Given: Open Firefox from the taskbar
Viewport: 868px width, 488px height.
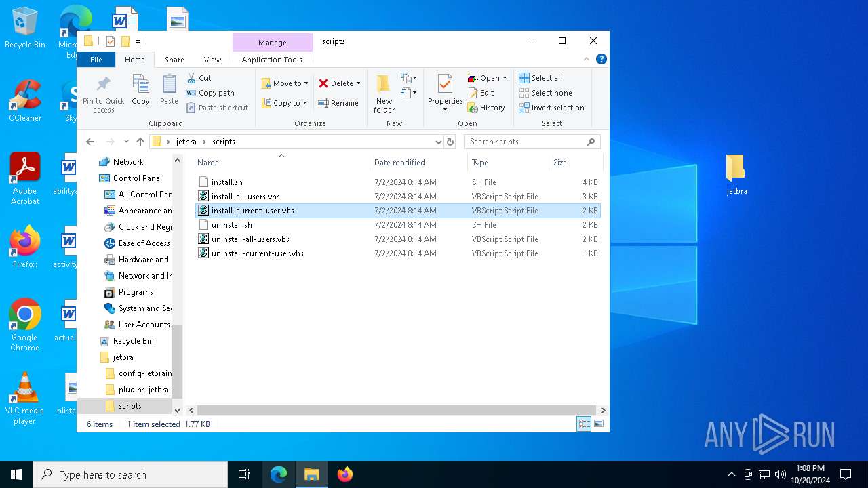Looking at the screenshot, I should [344, 474].
